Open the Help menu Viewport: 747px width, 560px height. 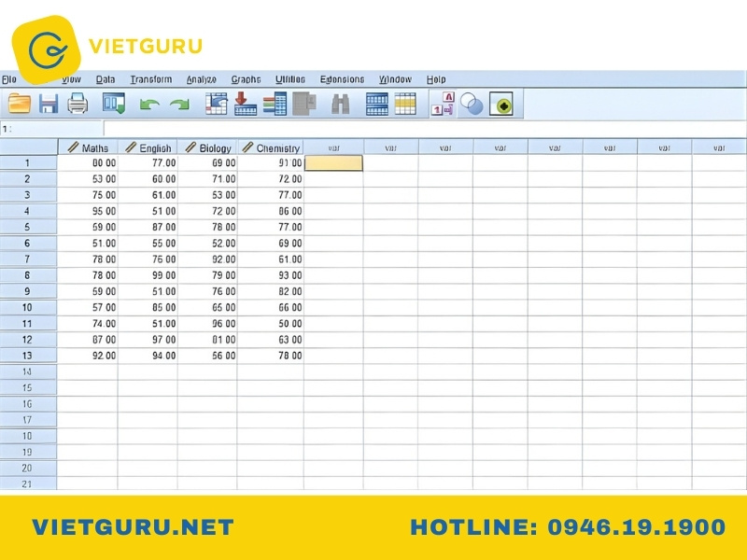coord(436,79)
